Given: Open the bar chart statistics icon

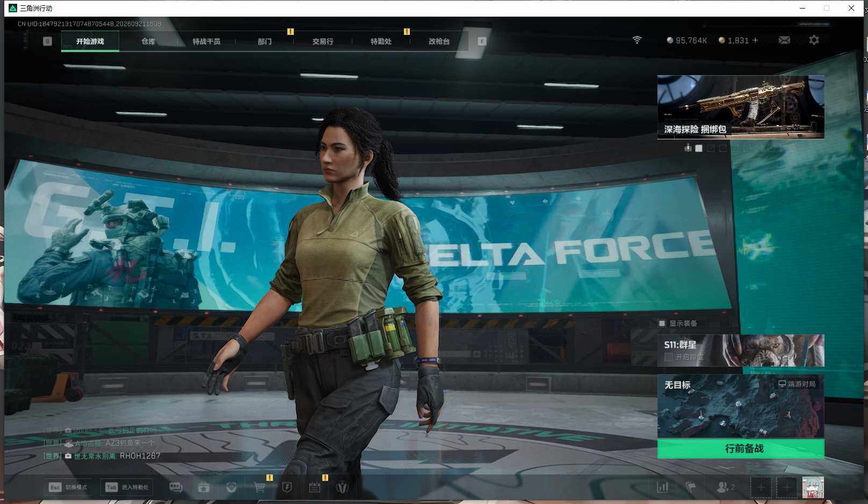Looking at the screenshot, I should (663, 487).
